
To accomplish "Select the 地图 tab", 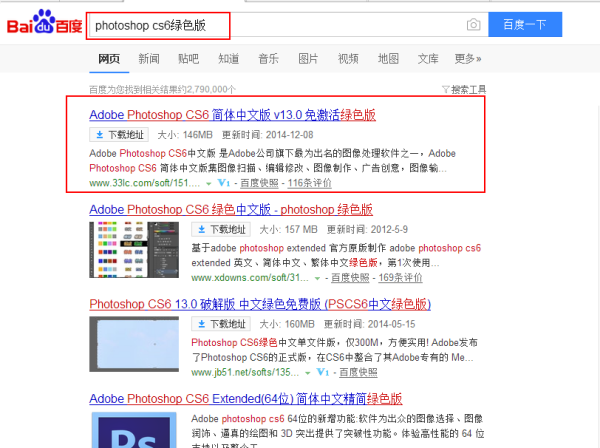I will click(388, 59).
